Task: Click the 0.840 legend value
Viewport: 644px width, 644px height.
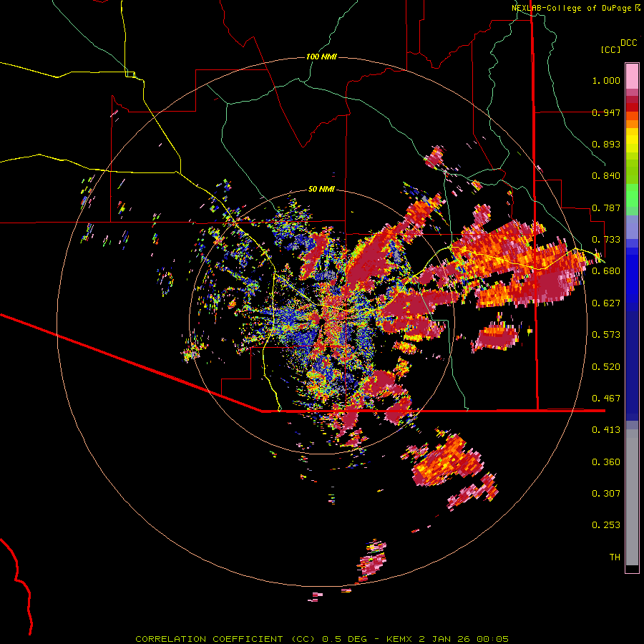Action: coord(606,176)
